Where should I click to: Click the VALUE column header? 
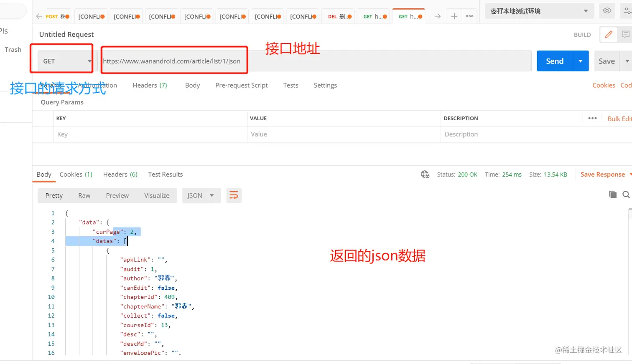click(258, 118)
